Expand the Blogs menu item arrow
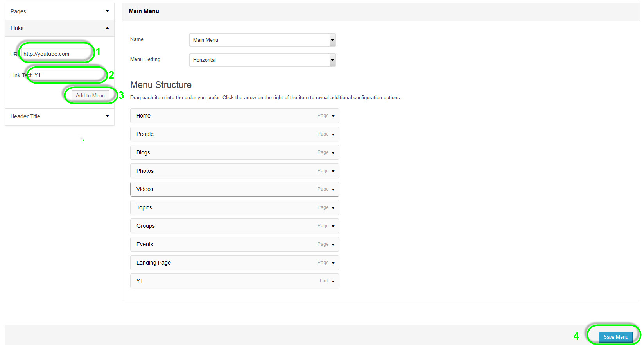Screen dimensions: 644x345 click(x=333, y=153)
